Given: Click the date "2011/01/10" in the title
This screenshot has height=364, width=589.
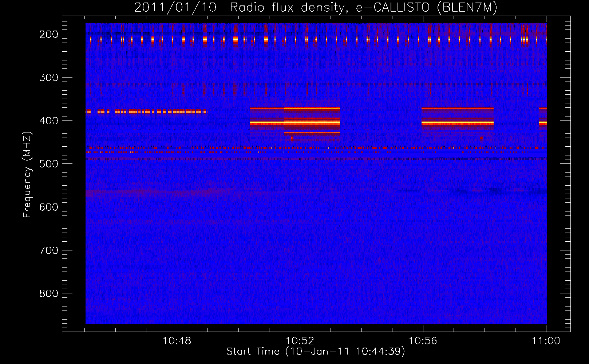Looking at the screenshot, I should coord(175,8).
